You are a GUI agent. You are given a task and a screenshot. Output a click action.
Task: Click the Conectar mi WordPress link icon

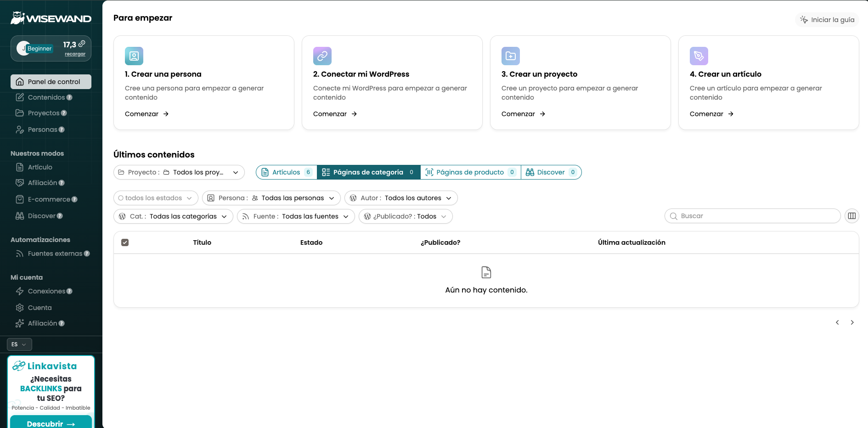pos(322,56)
